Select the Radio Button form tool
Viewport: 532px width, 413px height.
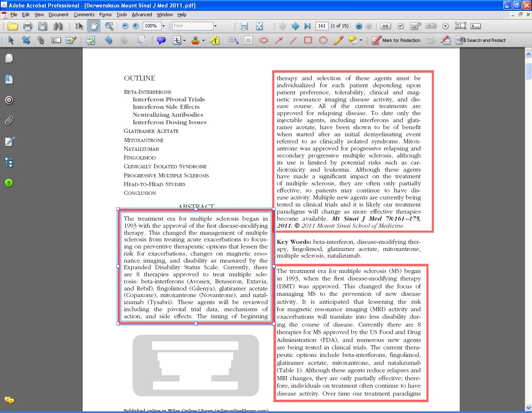(x=445, y=26)
